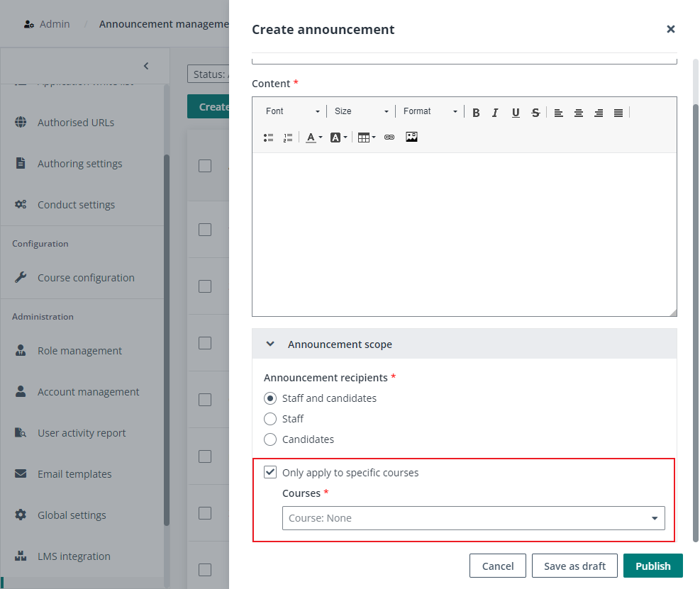Open User activity report page
This screenshot has width=700, height=589.
click(82, 433)
